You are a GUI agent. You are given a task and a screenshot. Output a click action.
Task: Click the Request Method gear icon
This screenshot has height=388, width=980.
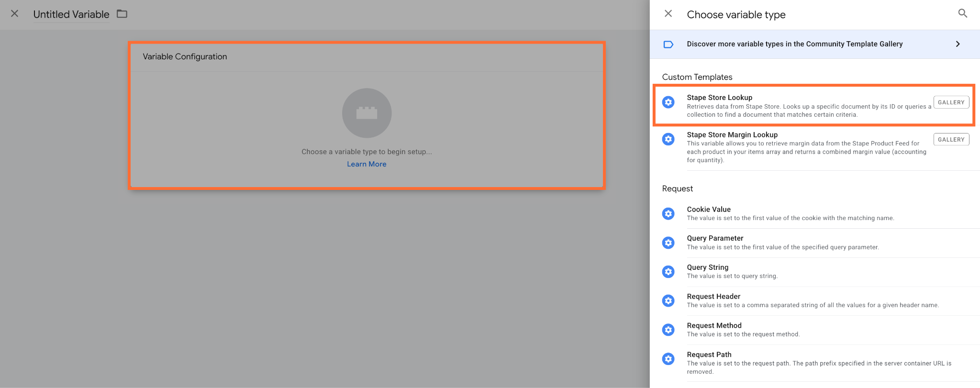click(668, 330)
